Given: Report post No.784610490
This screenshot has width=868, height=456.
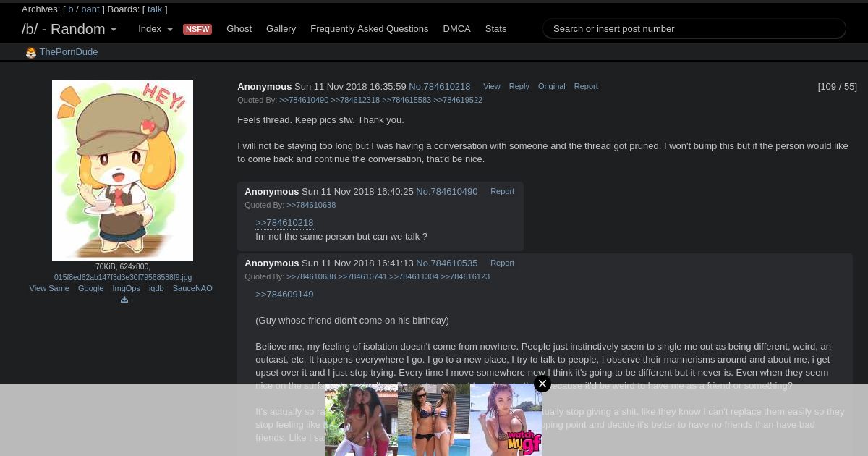Looking at the screenshot, I should pos(502,191).
